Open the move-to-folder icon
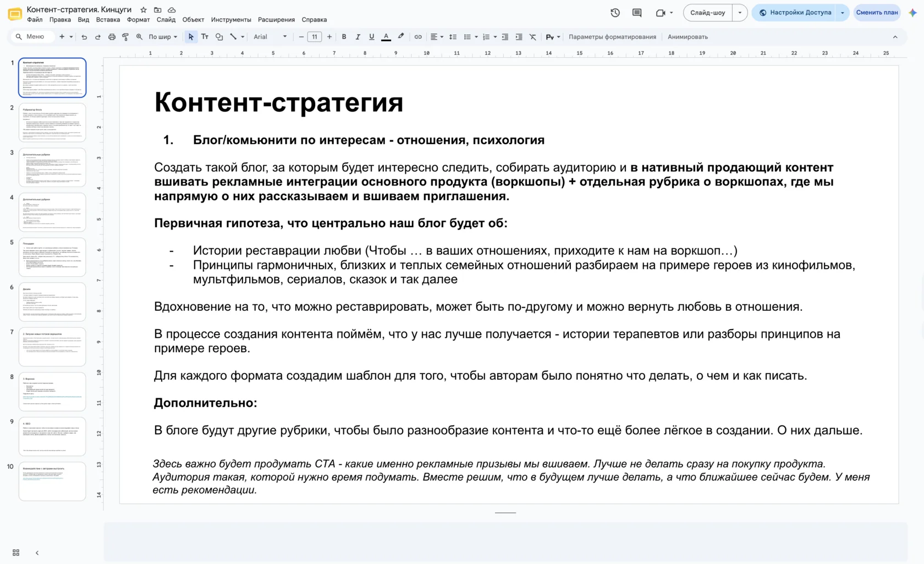This screenshot has height=564, width=924. click(x=158, y=10)
